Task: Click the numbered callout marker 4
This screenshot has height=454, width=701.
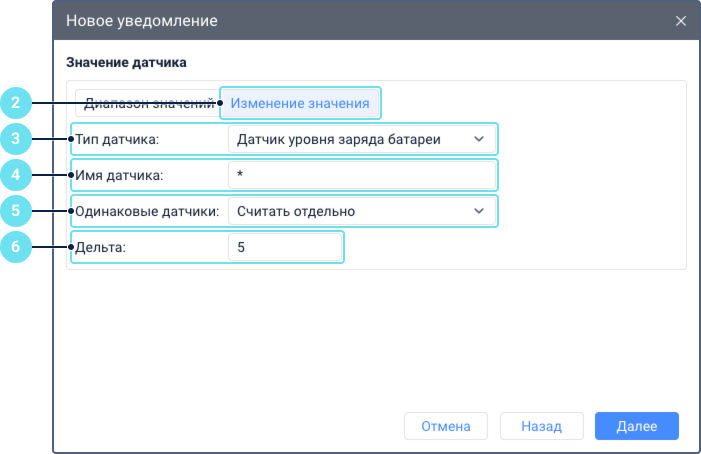Action: pos(17,174)
